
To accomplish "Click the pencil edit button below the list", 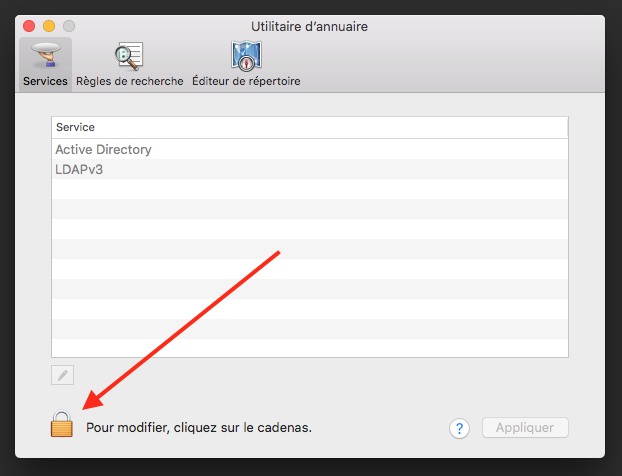I will click(62, 375).
